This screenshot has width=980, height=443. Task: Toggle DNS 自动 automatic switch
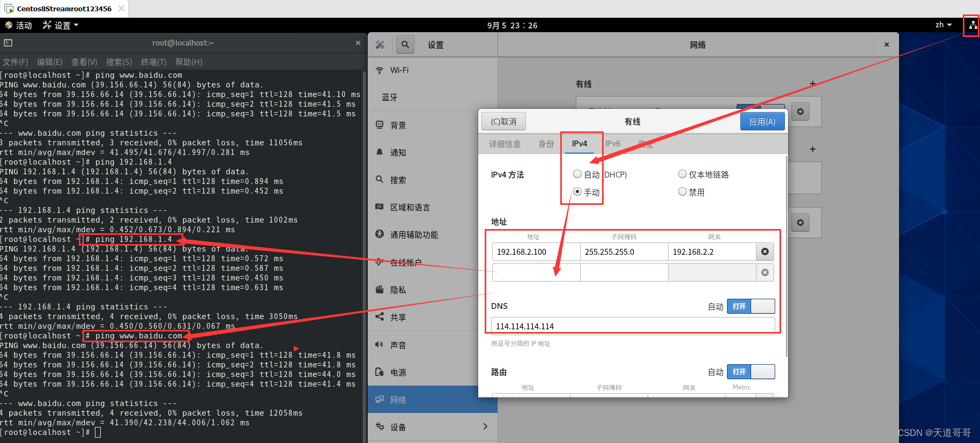coord(751,306)
